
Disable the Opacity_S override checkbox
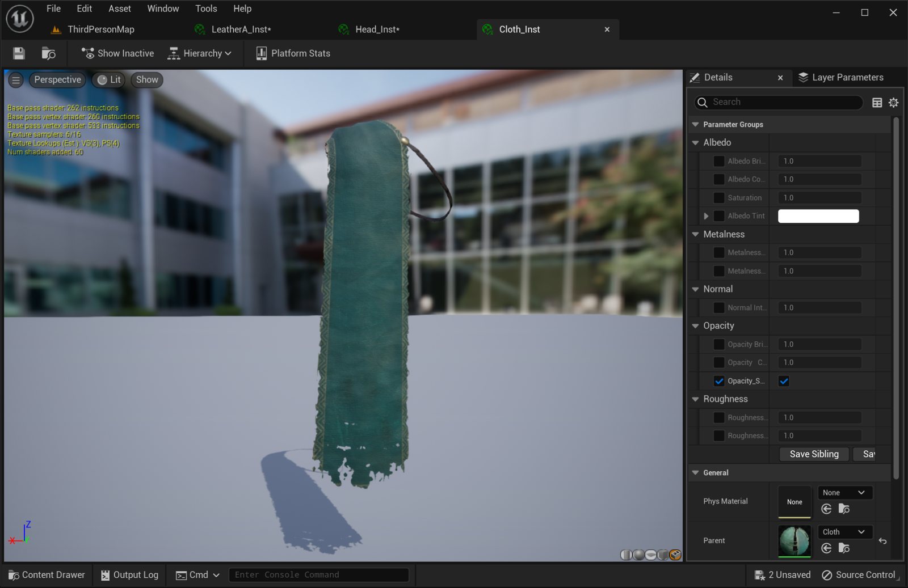click(x=719, y=381)
